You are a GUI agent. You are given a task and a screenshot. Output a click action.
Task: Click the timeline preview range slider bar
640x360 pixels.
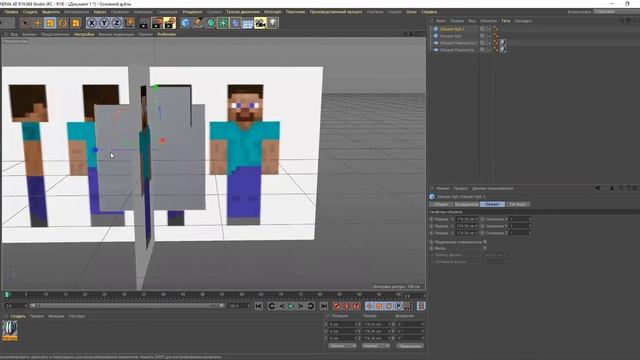click(127, 305)
